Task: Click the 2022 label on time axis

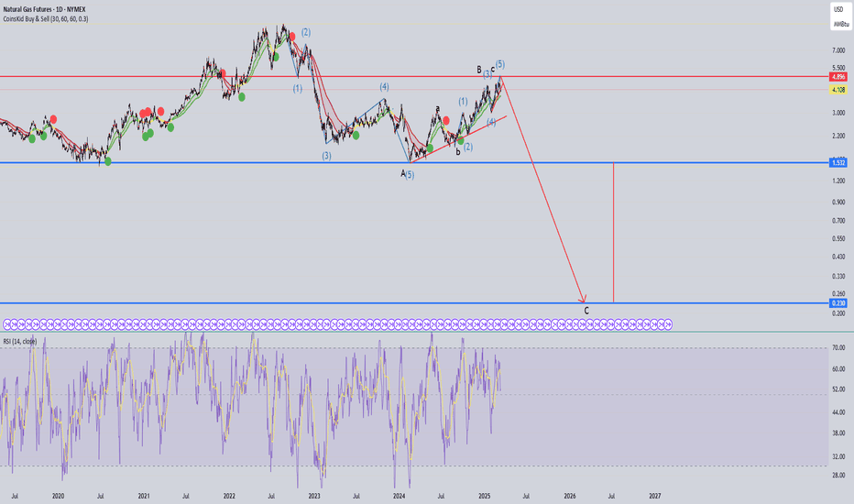Action: point(229,497)
